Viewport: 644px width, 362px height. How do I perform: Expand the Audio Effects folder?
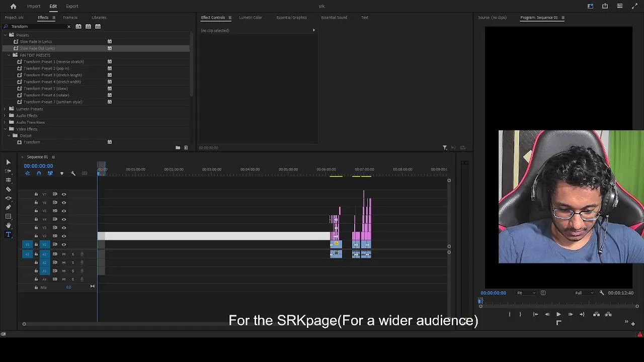[5, 116]
